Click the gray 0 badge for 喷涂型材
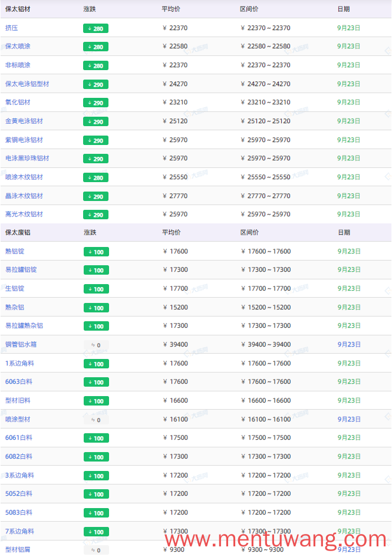392x557 pixels. click(x=96, y=420)
